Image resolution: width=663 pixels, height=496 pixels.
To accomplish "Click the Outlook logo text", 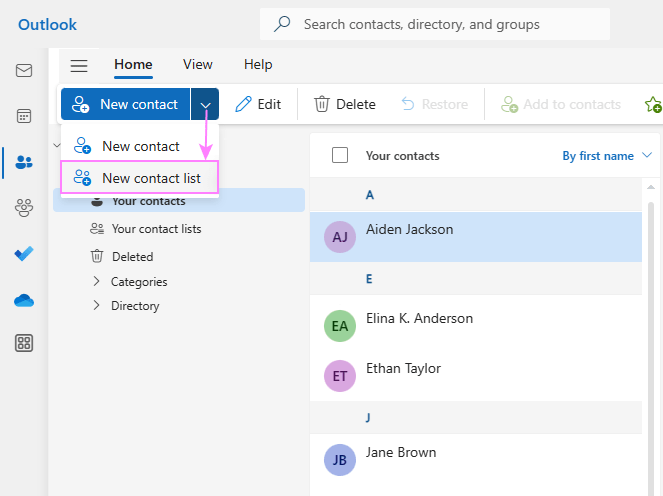I will pos(47,25).
